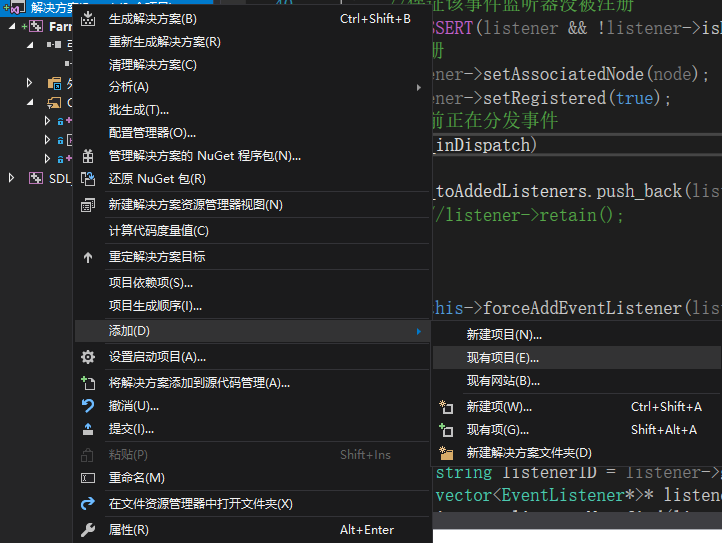Select the 解决方案 root node in the tree

click(50, 7)
